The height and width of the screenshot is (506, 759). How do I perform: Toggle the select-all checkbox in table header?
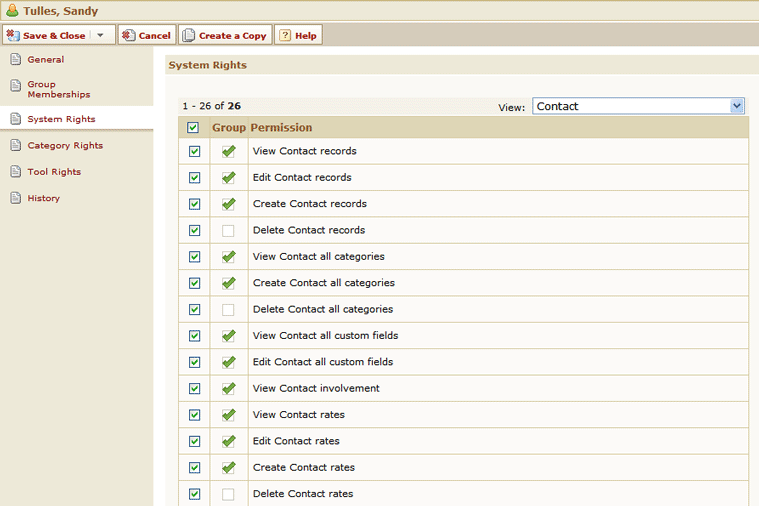tap(193, 127)
